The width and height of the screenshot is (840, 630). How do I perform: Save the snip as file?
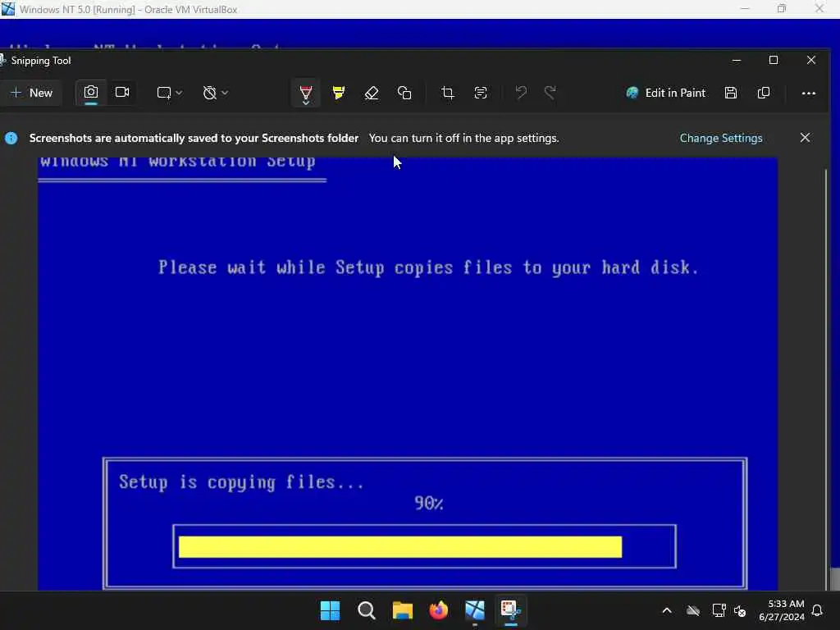731,93
